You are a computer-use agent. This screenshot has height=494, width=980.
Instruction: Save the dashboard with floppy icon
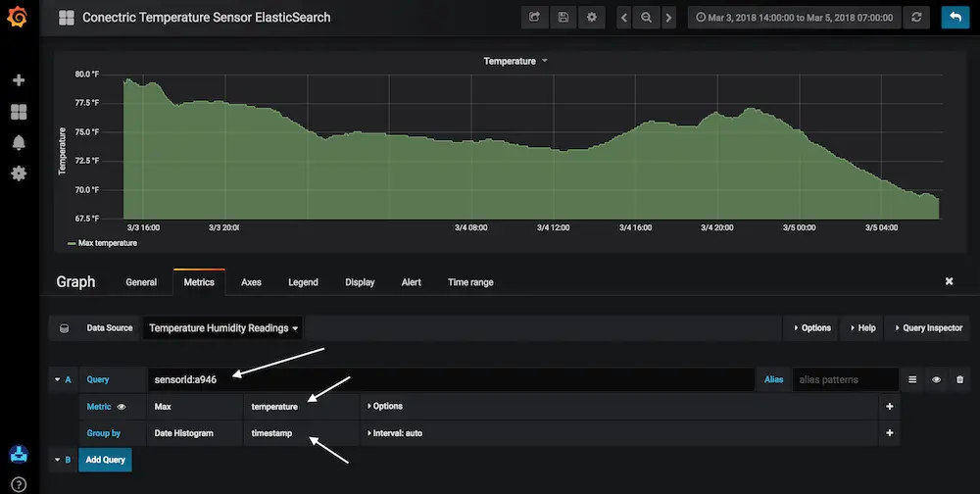[x=563, y=18]
